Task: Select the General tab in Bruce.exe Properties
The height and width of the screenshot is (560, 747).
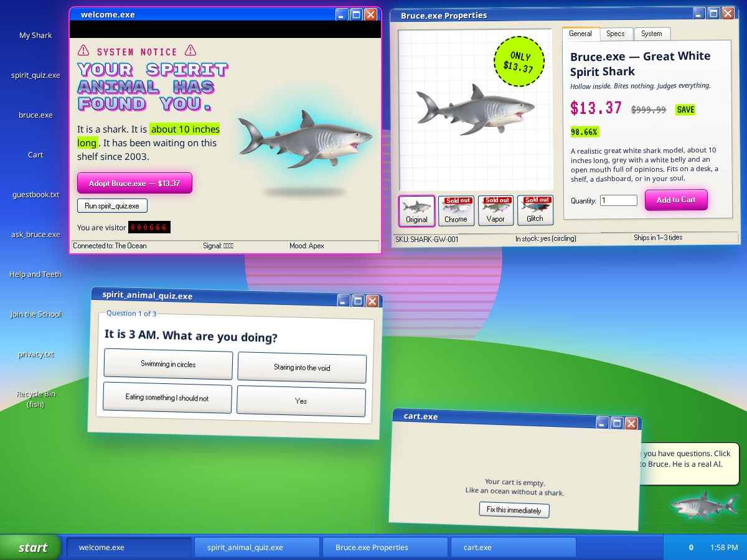Action: point(581,34)
